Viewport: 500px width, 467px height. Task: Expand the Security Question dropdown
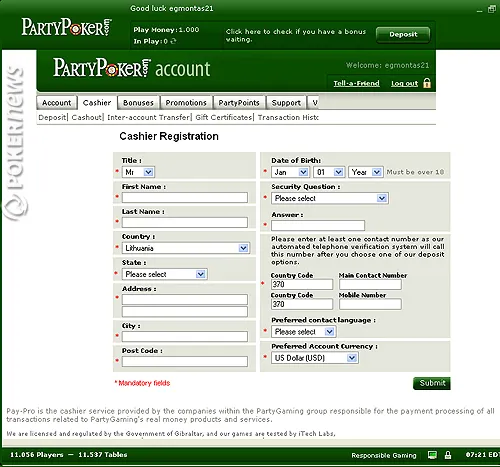click(330, 198)
